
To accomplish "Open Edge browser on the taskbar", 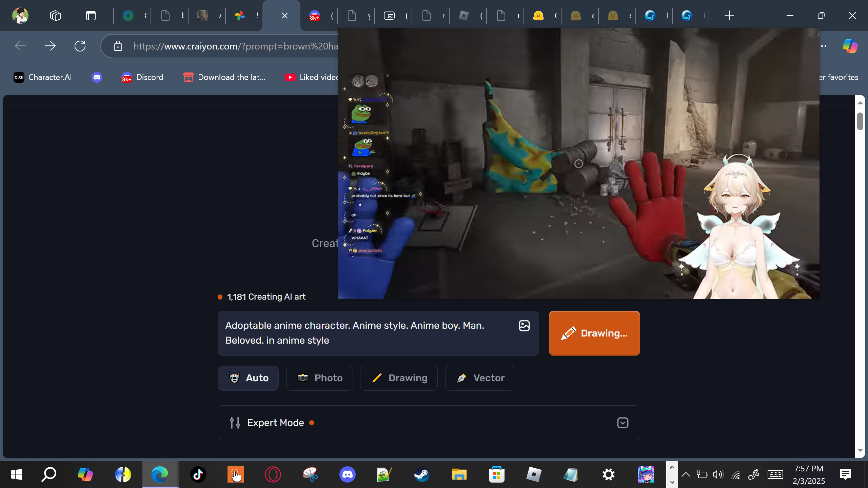I will point(160,474).
